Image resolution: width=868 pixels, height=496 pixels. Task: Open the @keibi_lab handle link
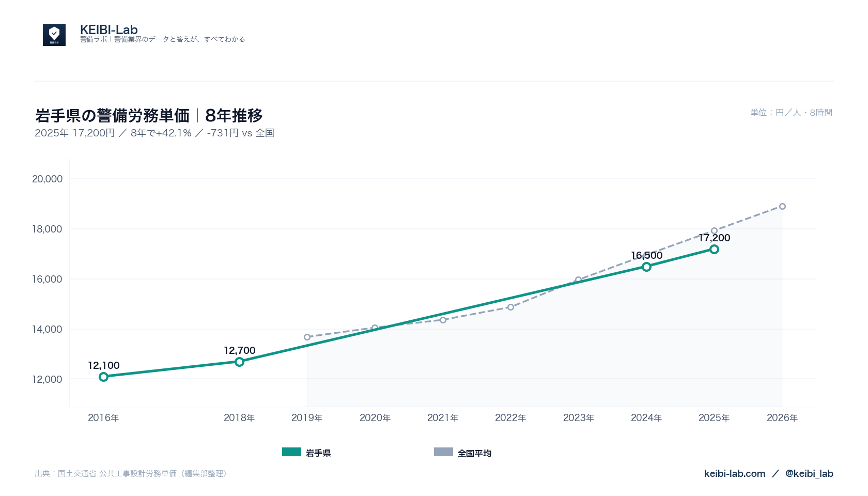(809, 473)
